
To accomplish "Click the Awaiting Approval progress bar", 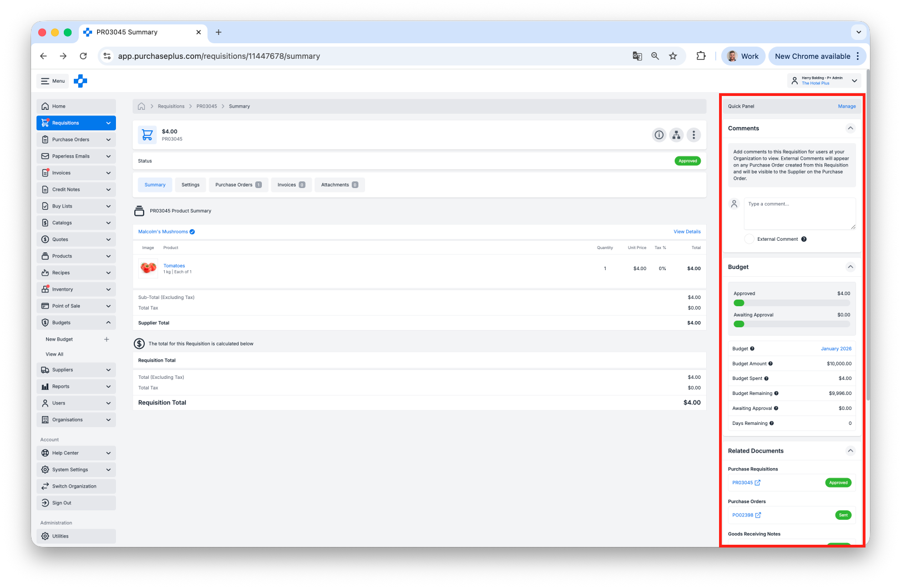I will point(792,324).
